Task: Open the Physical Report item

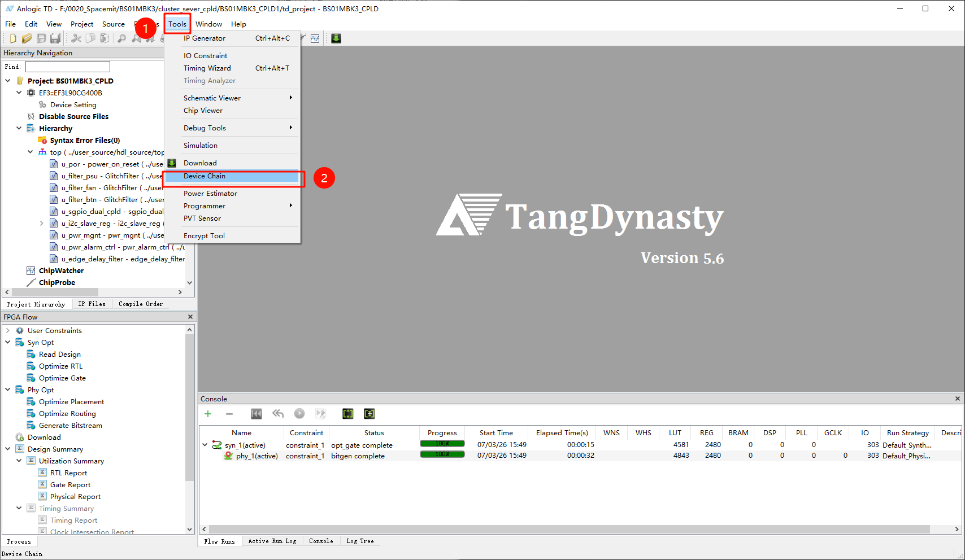Action: (75, 497)
